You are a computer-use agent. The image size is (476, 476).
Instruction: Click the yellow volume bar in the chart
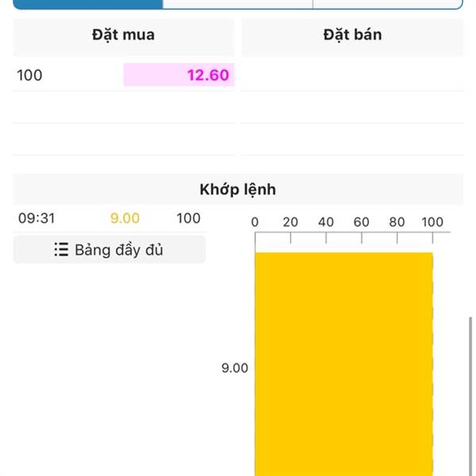click(x=344, y=364)
